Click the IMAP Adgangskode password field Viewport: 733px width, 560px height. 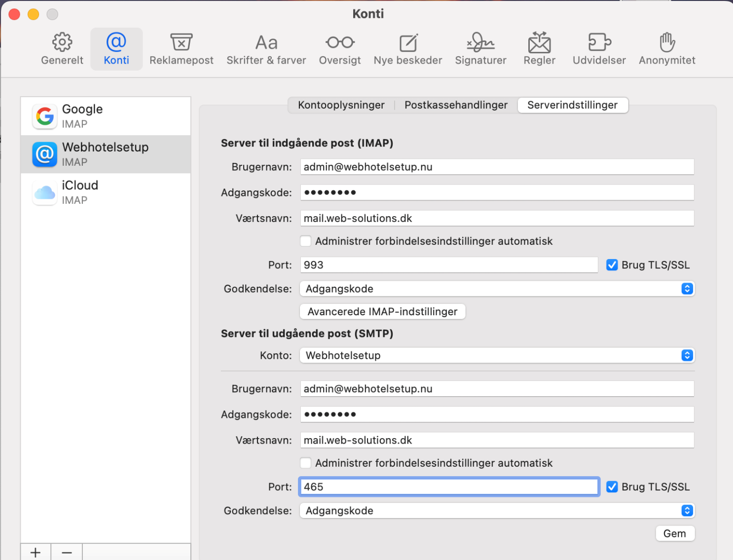tap(497, 192)
